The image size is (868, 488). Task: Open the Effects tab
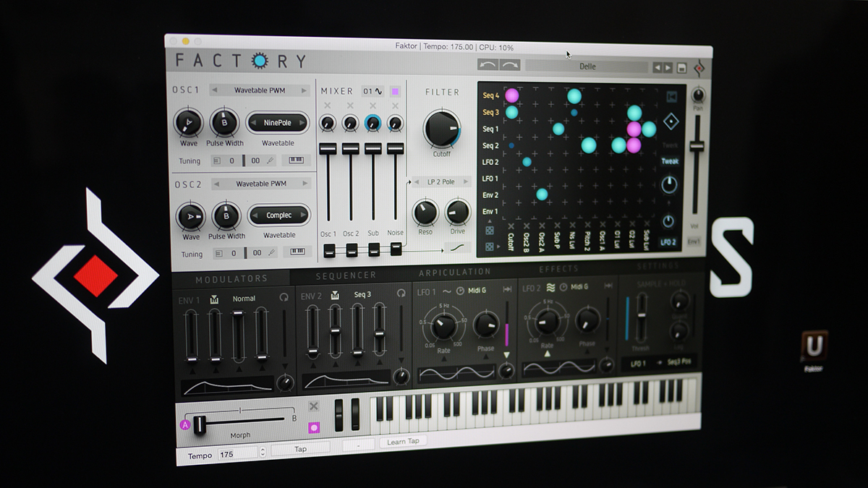coord(559,269)
